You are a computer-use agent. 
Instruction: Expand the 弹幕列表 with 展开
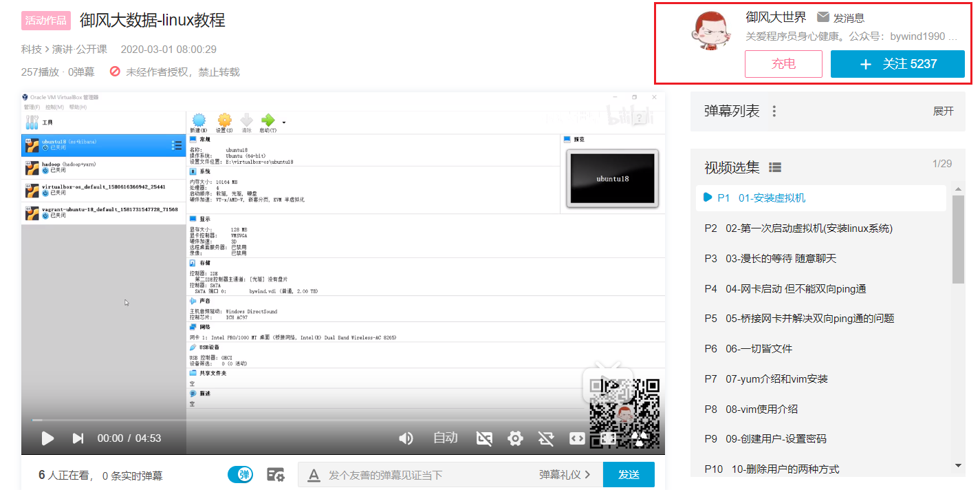click(x=944, y=111)
